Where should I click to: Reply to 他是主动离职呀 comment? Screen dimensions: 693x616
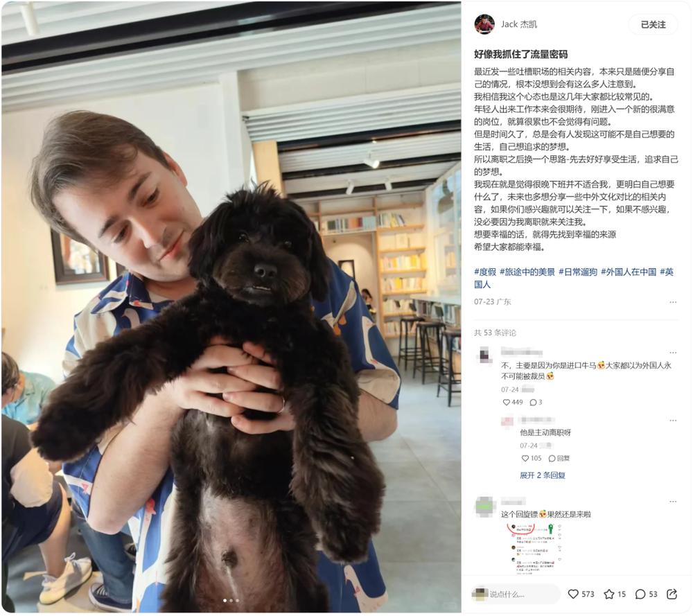click(559, 458)
